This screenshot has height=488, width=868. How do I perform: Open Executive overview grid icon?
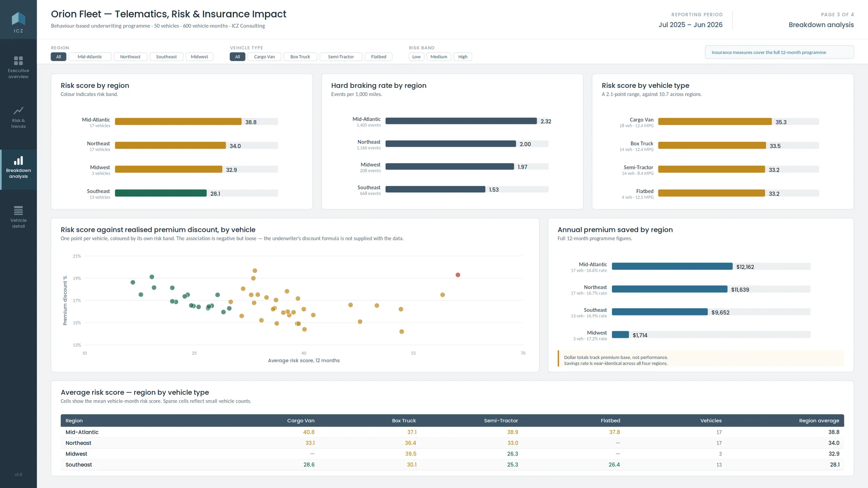(x=18, y=61)
